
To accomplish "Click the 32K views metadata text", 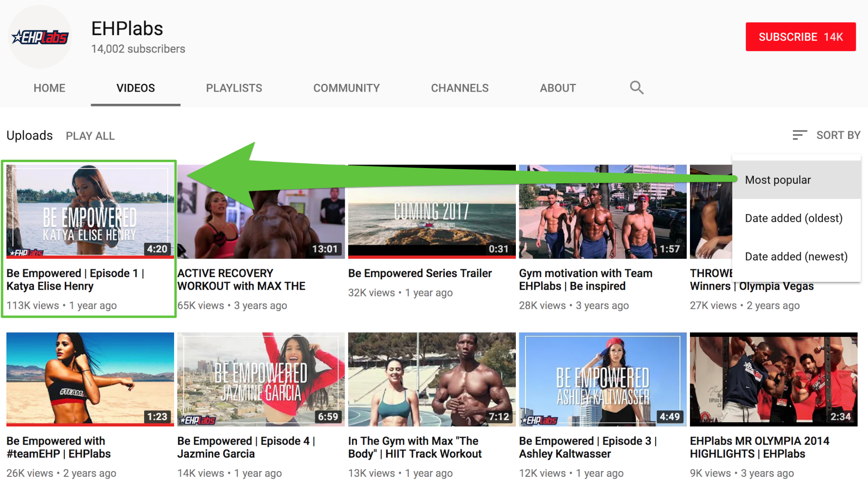I will 372,293.
